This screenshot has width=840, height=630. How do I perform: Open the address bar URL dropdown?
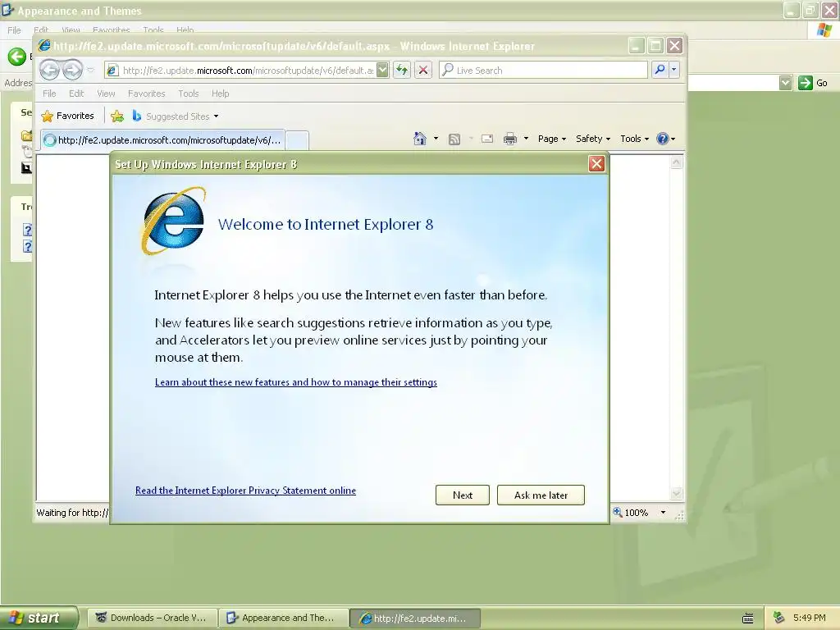click(x=382, y=71)
